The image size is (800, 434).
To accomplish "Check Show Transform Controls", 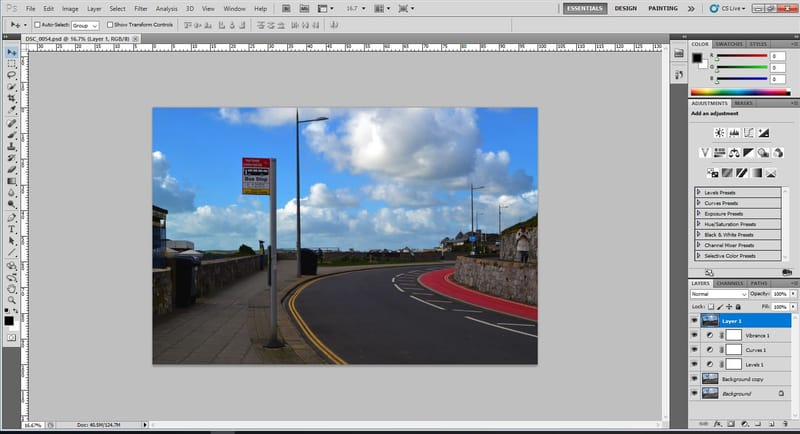I will click(109, 24).
